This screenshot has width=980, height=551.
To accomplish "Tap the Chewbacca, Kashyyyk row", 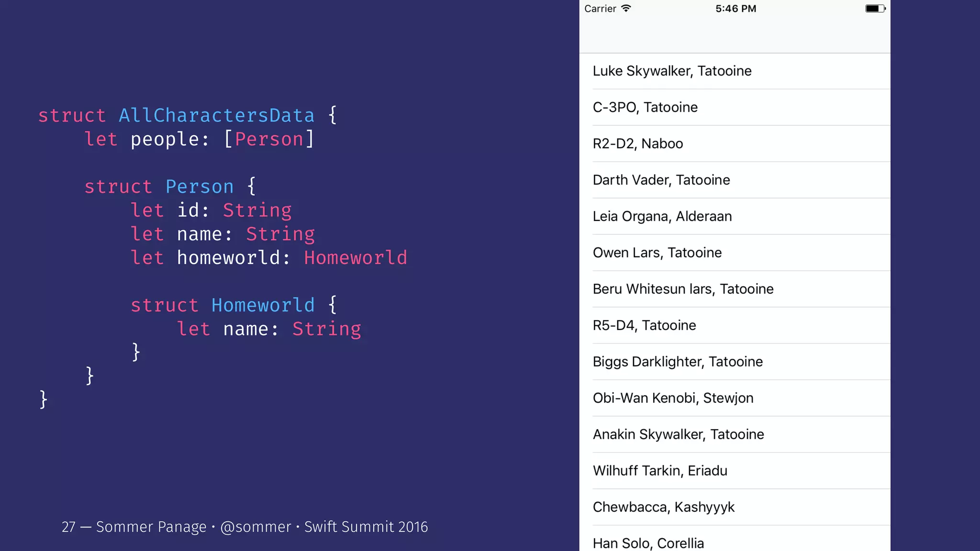I will point(735,507).
